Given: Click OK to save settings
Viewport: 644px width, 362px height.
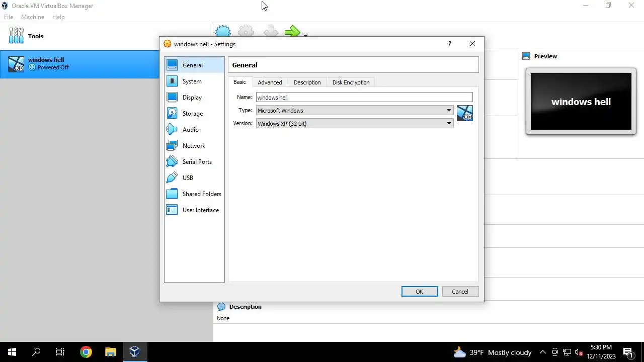Looking at the screenshot, I should 420,292.
